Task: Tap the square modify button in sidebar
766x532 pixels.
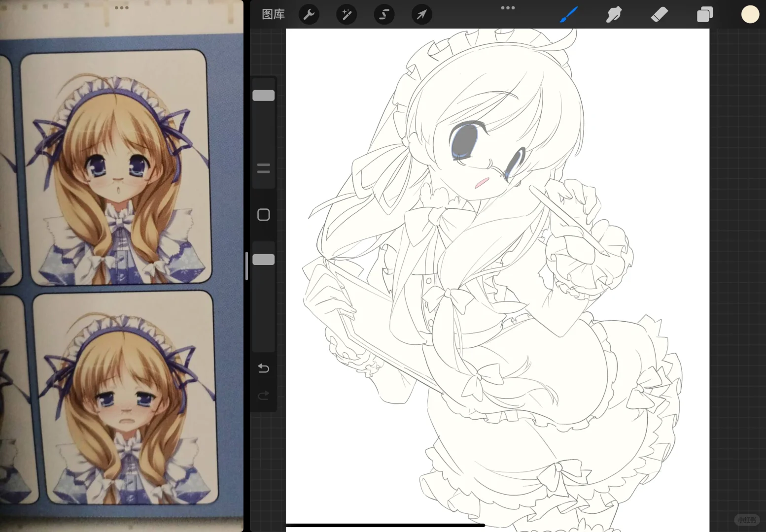Action: [x=264, y=215]
